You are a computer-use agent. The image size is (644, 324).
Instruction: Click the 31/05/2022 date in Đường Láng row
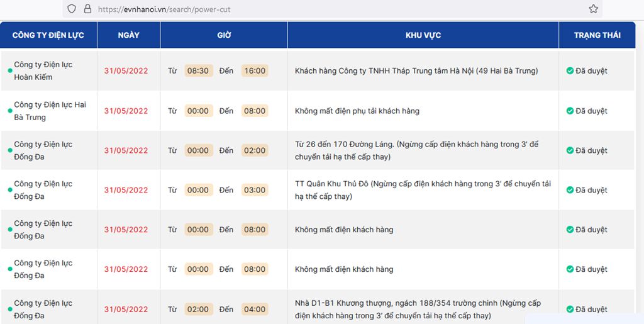coord(126,151)
